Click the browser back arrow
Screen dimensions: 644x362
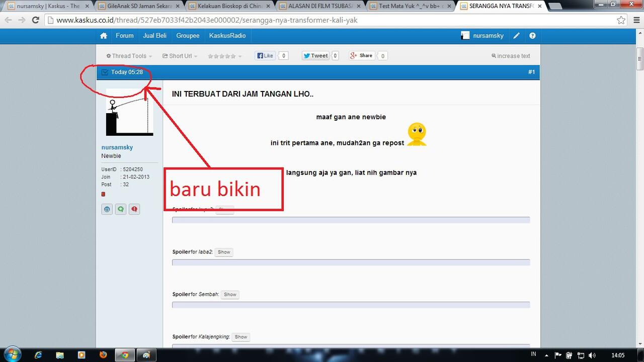[x=8, y=20]
